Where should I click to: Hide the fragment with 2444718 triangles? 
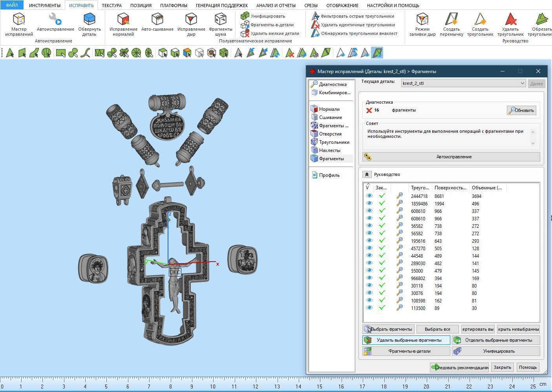coord(369,196)
